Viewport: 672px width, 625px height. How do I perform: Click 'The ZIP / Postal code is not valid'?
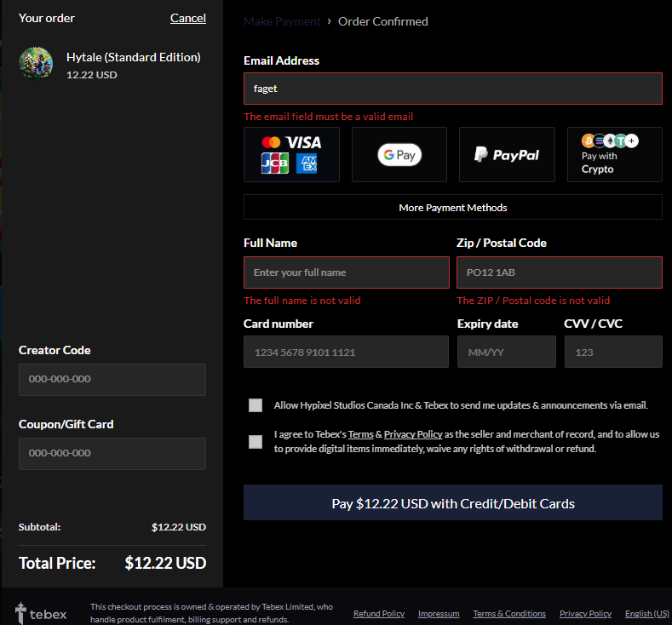[533, 301]
